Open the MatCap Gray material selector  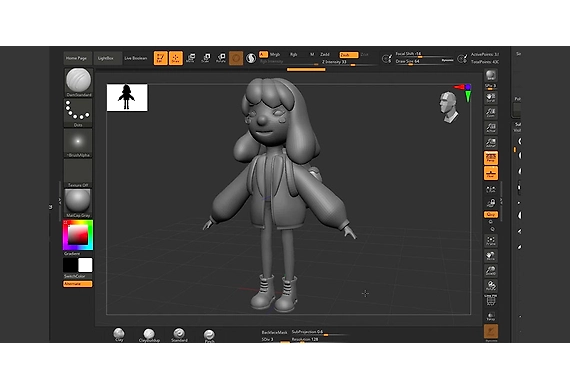click(78, 203)
